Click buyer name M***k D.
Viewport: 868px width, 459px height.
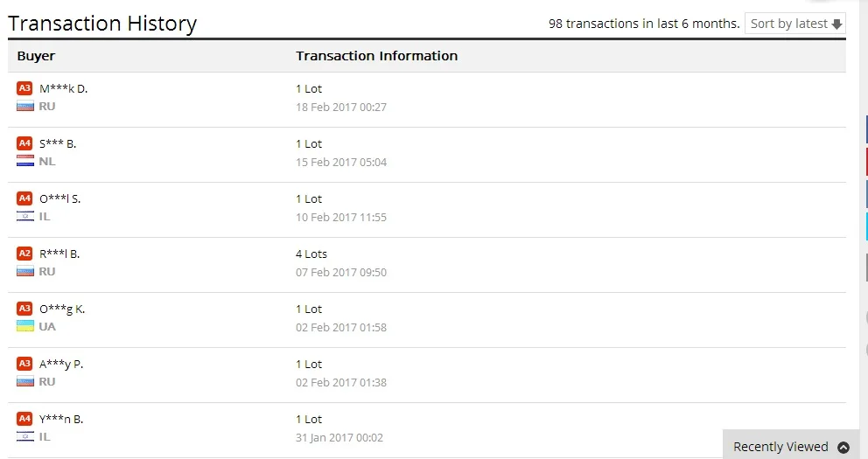pos(64,88)
